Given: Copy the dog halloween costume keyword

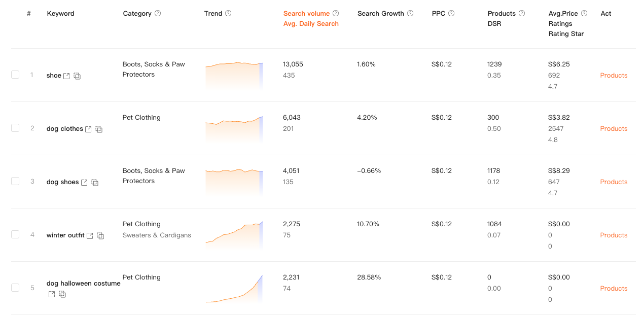Looking at the screenshot, I should (62, 294).
